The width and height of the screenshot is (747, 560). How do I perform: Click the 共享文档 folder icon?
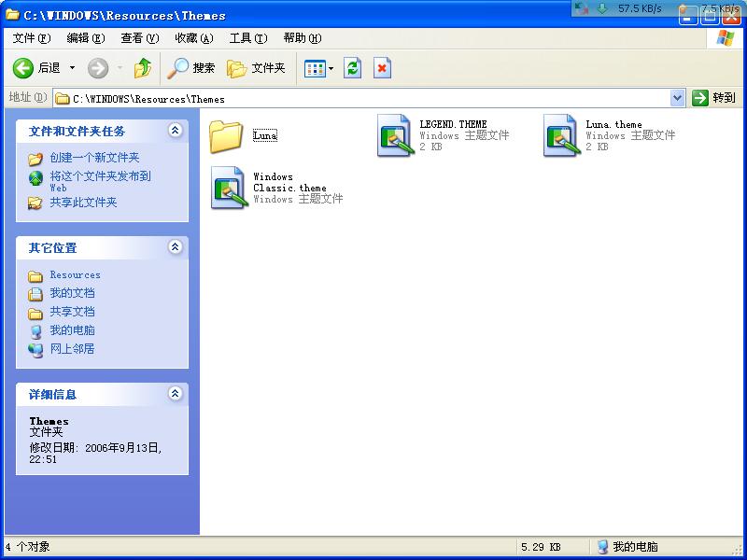tap(35, 314)
